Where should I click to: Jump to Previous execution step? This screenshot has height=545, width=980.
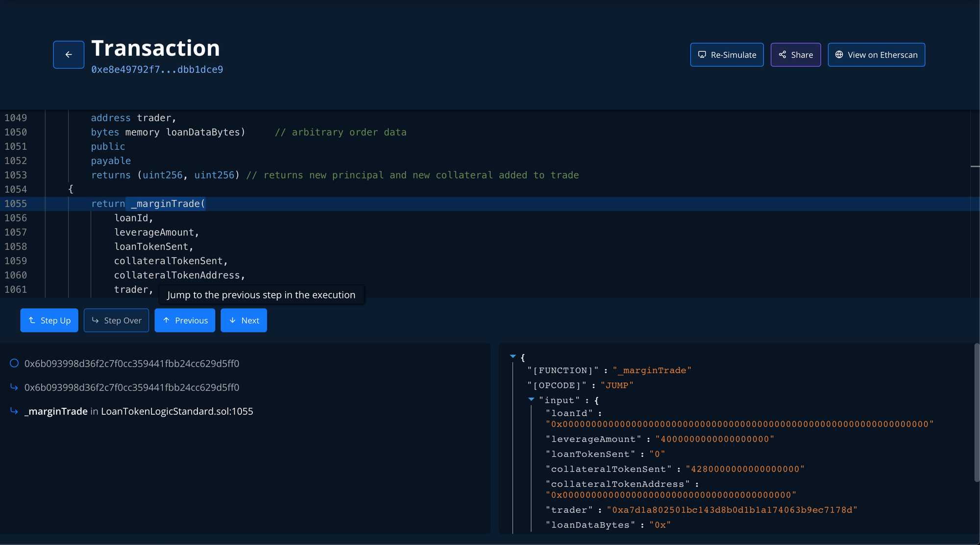(185, 320)
